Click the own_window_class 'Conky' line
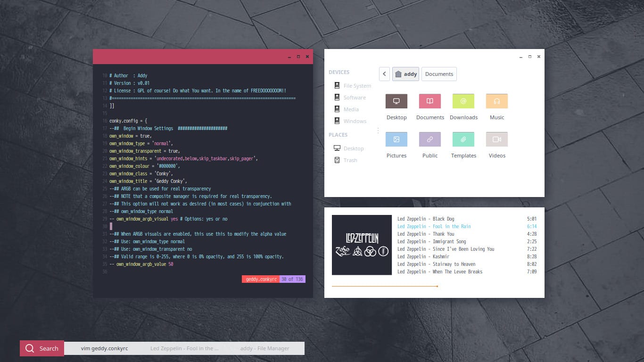Viewport: 644px width, 362px height. point(141,173)
